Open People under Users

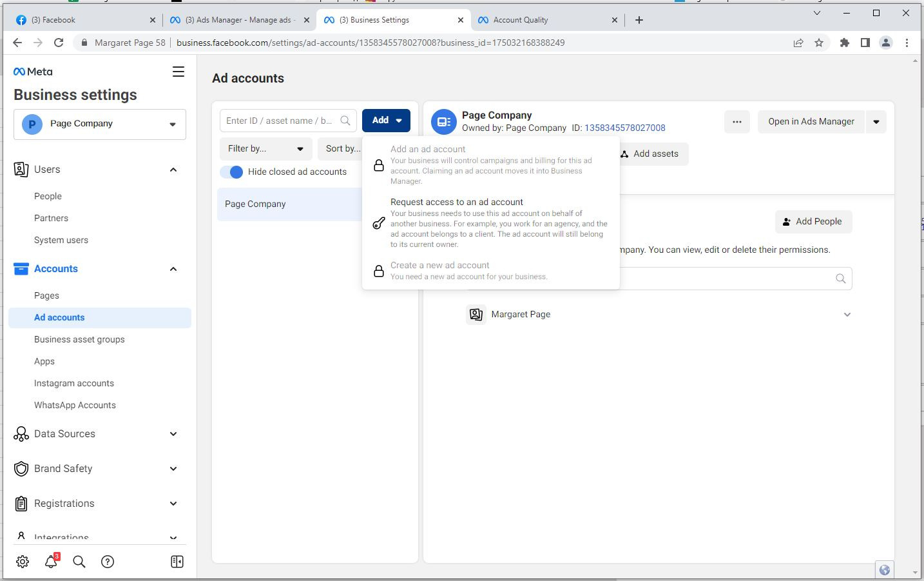[x=48, y=196]
